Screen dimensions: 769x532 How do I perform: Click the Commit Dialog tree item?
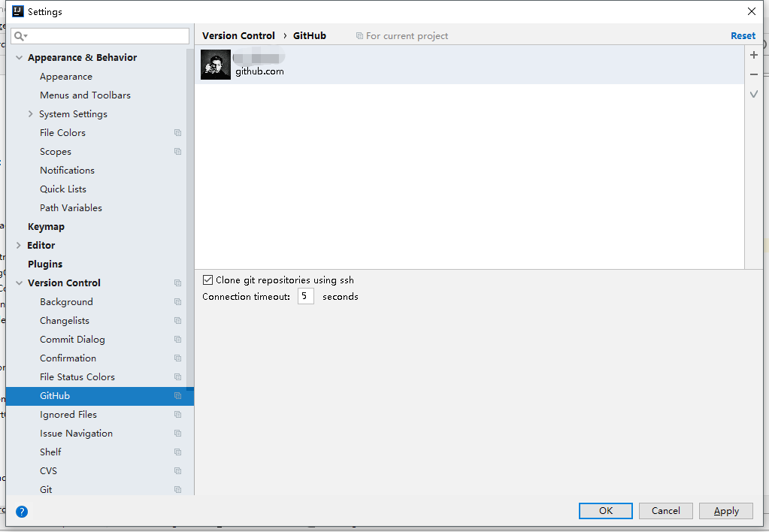[x=73, y=340]
